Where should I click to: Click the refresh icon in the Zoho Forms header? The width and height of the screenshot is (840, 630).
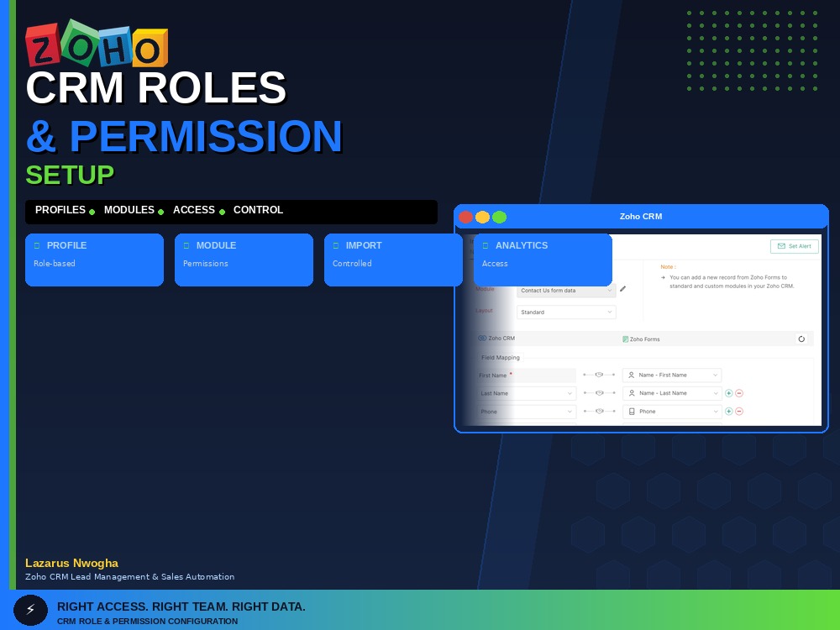tap(801, 339)
